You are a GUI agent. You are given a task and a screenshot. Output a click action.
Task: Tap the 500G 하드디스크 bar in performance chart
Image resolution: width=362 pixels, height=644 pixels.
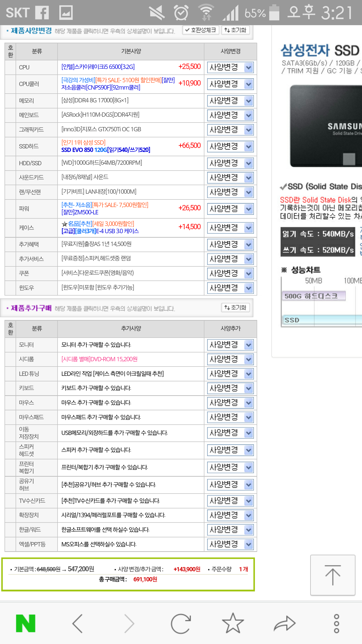[313, 296]
